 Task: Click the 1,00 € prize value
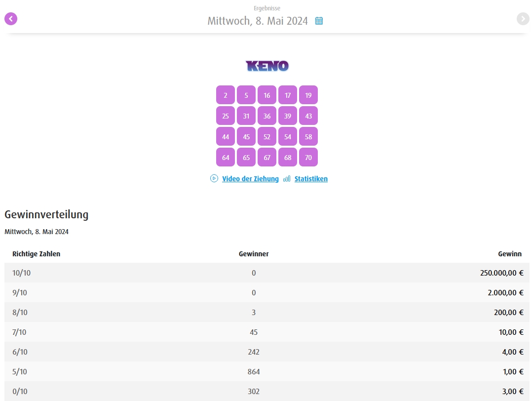(513, 371)
